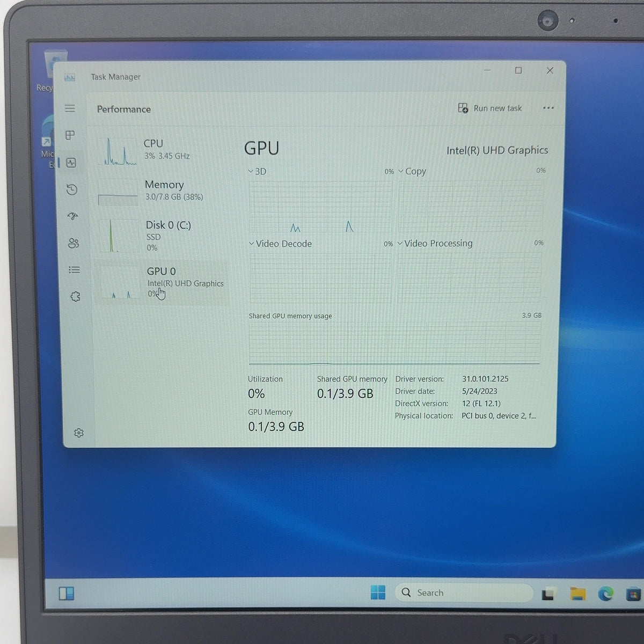Click Run new task
Screen dimensions: 644x644
490,108
